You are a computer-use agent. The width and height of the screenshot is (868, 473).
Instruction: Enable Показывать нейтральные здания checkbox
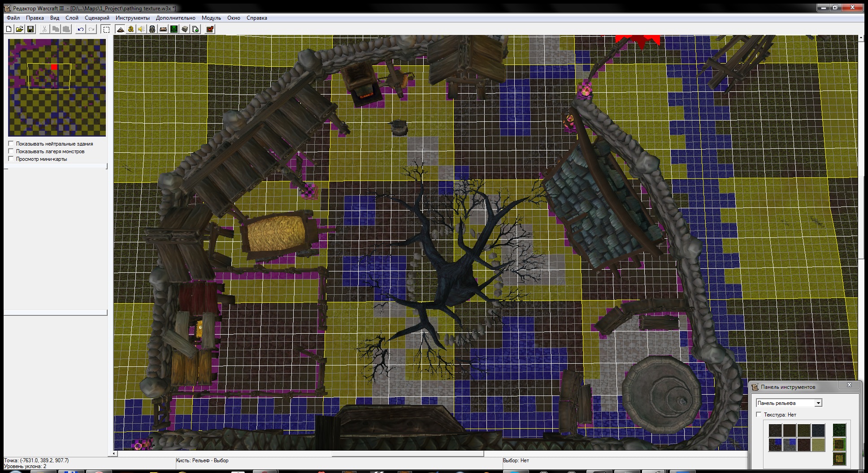pyautogui.click(x=11, y=144)
